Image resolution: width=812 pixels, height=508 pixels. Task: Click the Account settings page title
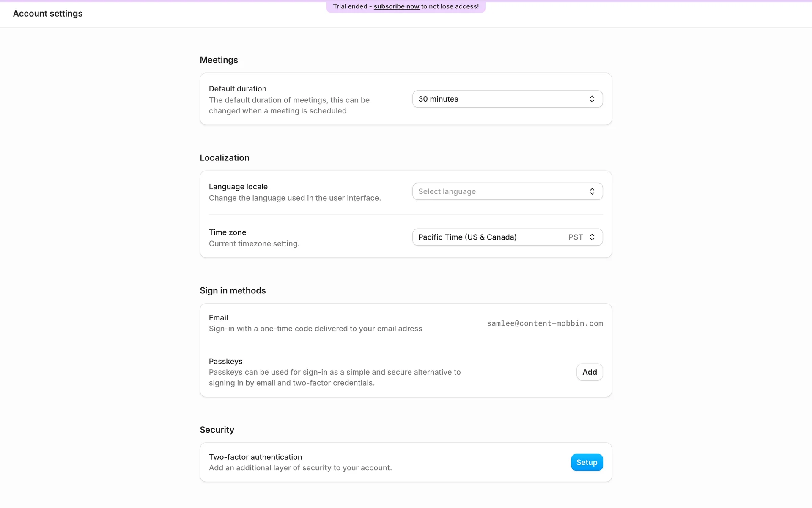pos(48,14)
